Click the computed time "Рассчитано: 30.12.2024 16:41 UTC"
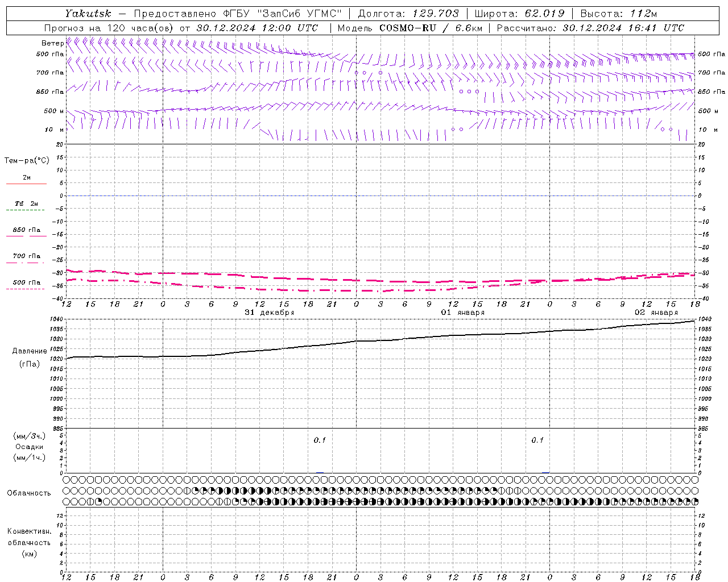This screenshot has height=582, width=728. tap(590, 28)
